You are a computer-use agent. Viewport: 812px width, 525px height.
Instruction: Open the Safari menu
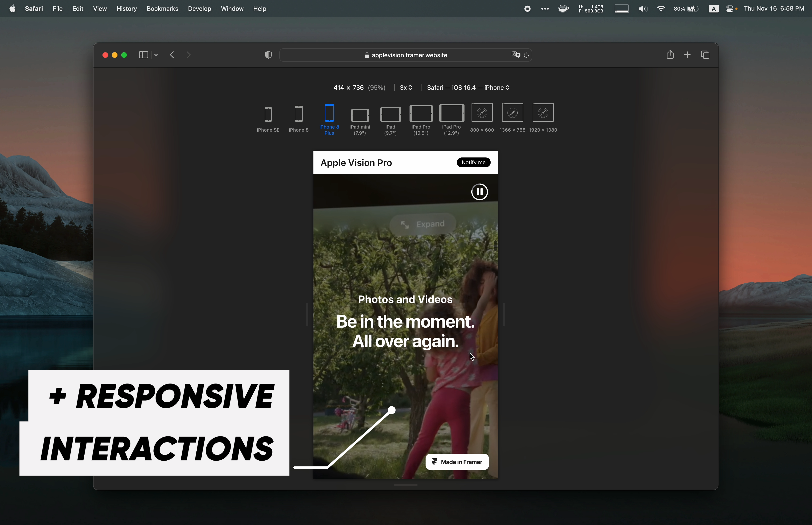(34, 8)
